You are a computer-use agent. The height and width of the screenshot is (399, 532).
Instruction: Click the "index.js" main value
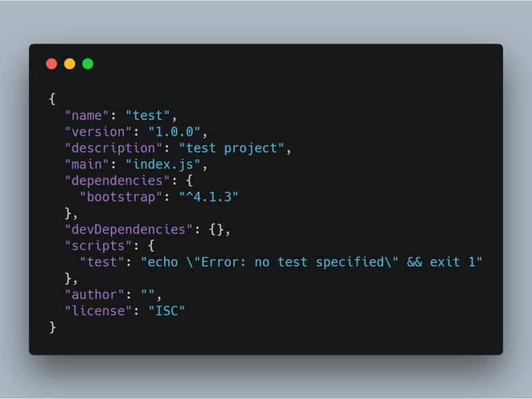click(x=163, y=164)
